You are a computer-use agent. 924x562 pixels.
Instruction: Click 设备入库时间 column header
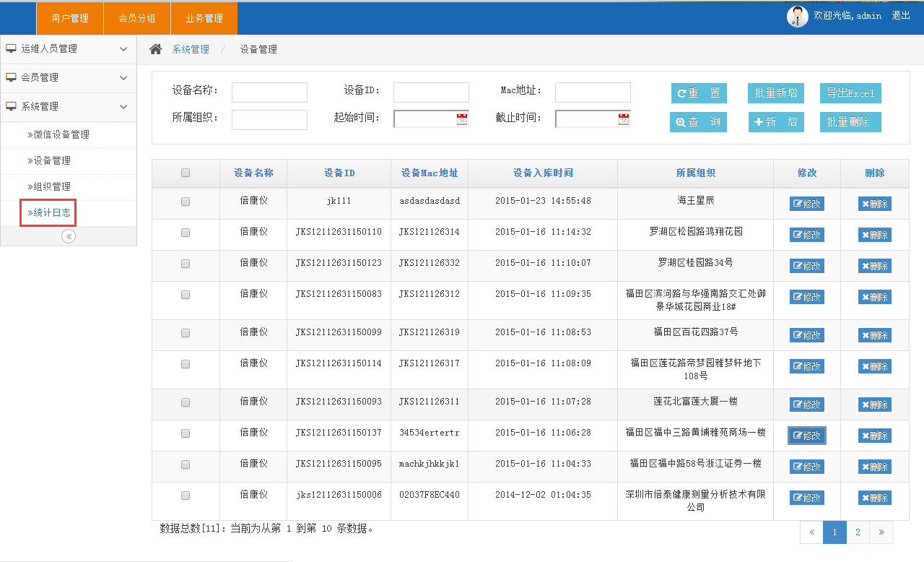[543, 173]
